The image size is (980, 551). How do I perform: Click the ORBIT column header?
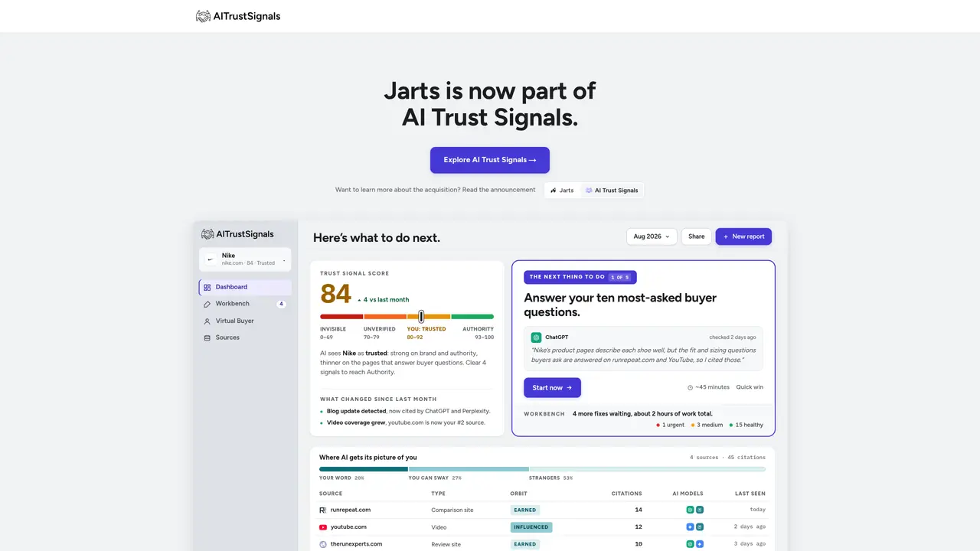(518, 494)
